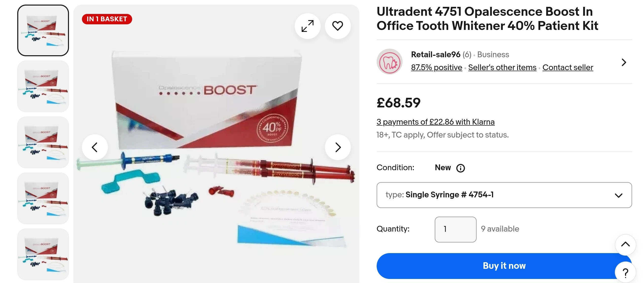Image resolution: width=644 pixels, height=283 pixels.
Task: Open full-screen image expand icon
Action: 307,26
